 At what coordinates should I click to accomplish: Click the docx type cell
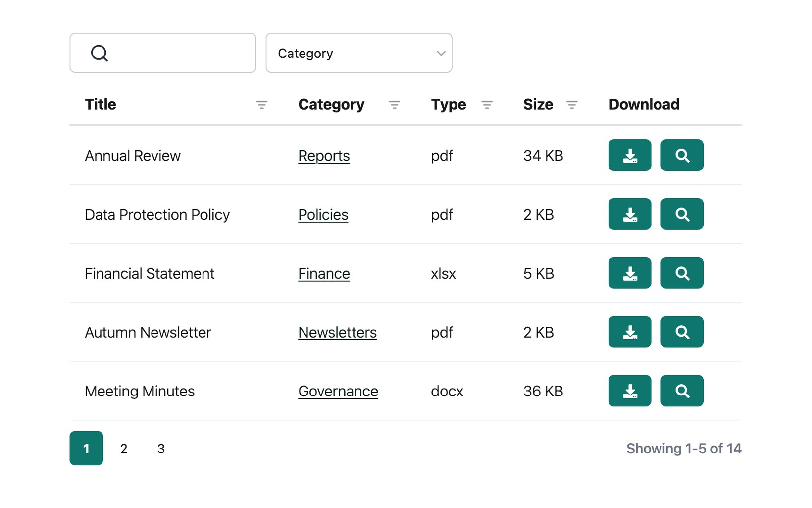coord(447,392)
